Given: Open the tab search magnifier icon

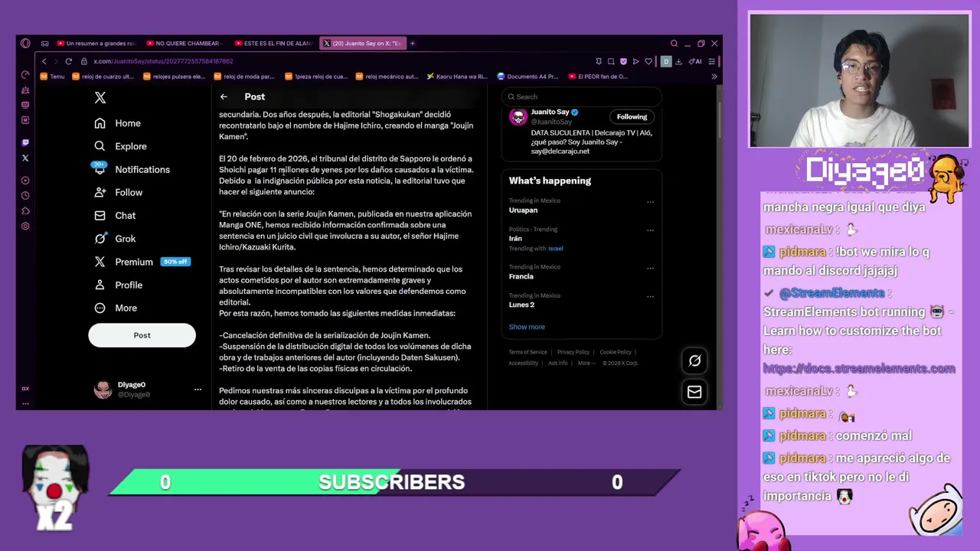Looking at the screenshot, I should coord(674,44).
